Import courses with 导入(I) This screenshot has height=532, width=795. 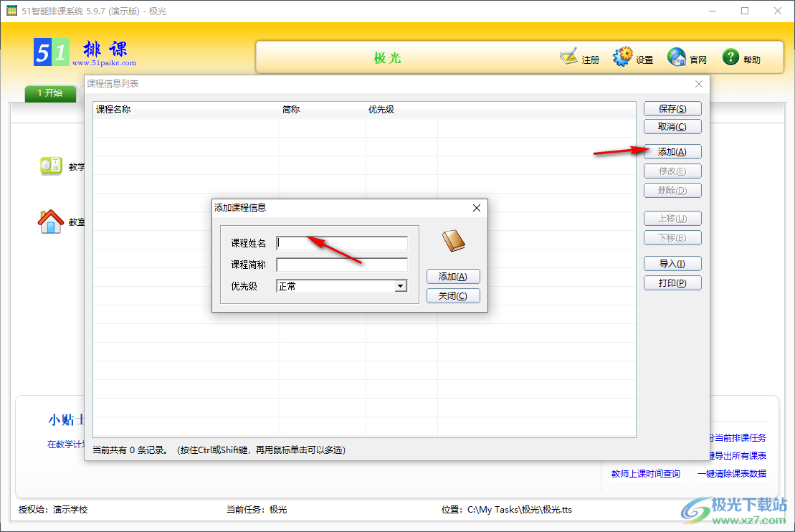672,263
